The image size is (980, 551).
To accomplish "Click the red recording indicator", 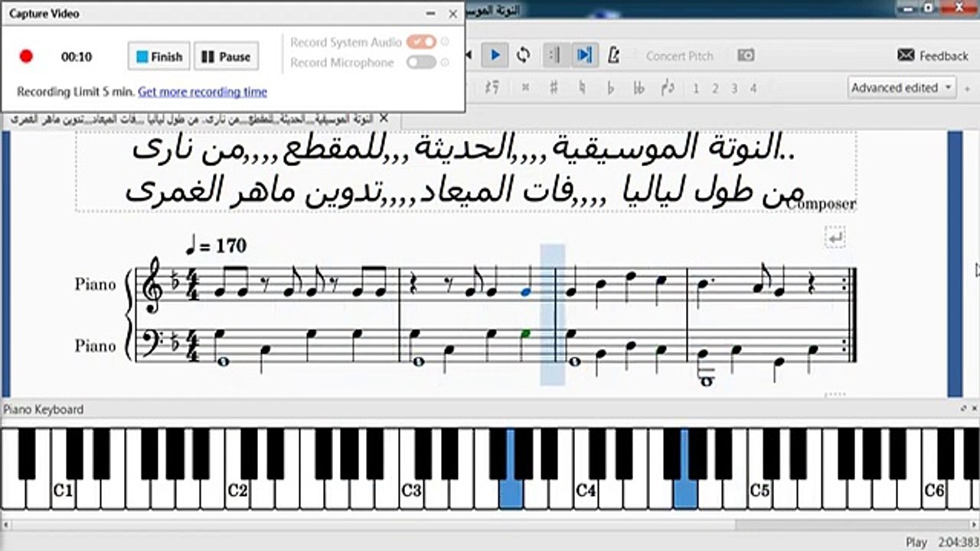I will tap(26, 57).
